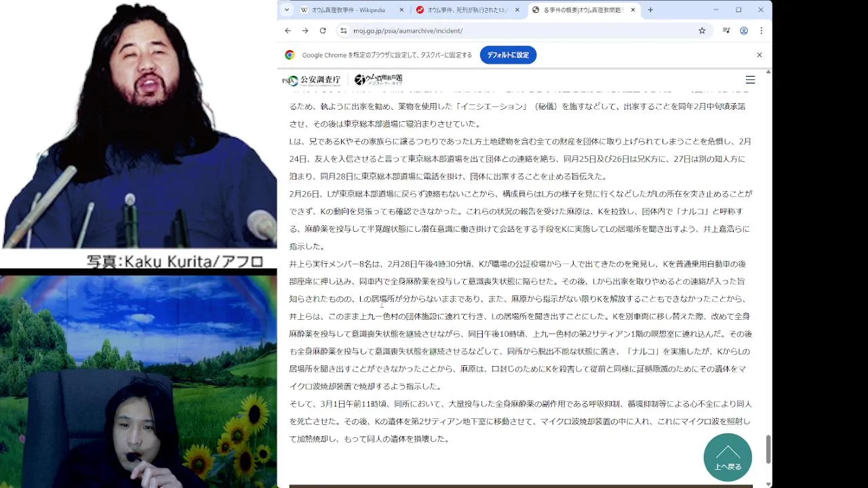Close the Wikipedia オウム真理教事件 tab

tap(401, 10)
